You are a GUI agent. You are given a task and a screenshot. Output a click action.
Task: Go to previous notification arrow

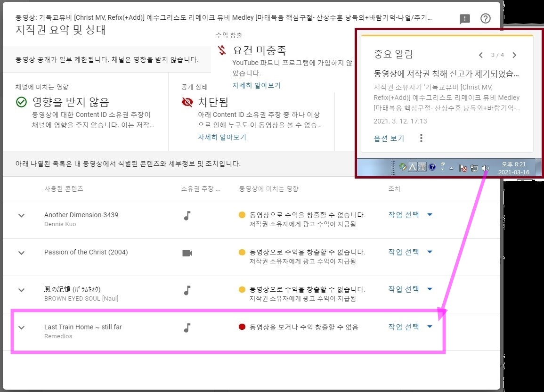point(480,55)
